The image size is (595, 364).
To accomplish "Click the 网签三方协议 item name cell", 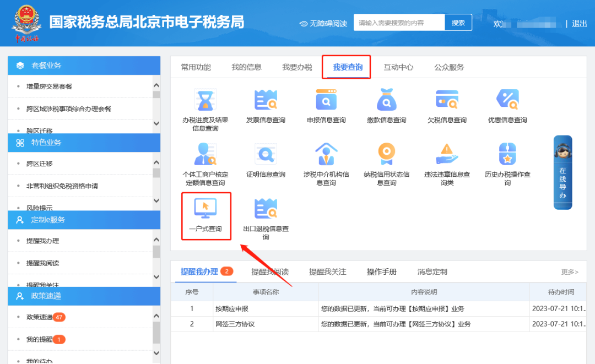I will (266, 324).
